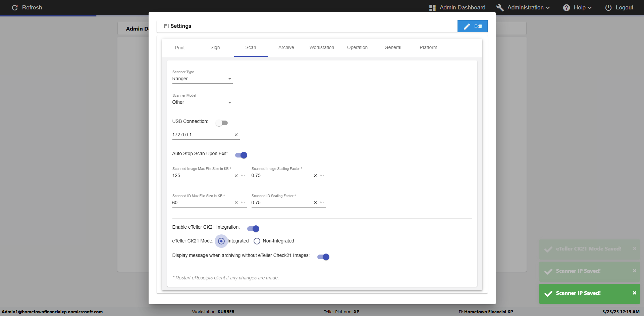Undo Scanned Image Scaling Factor change
The image size is (644, 316).
click(322, 176)
